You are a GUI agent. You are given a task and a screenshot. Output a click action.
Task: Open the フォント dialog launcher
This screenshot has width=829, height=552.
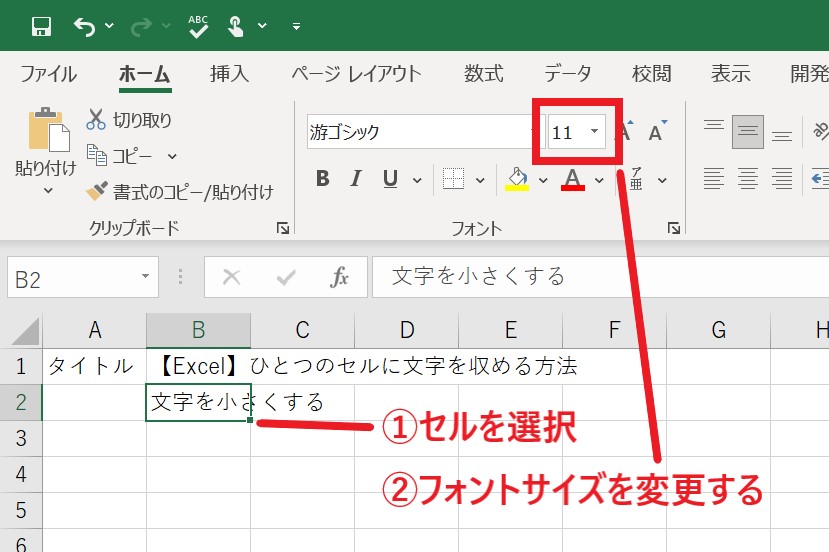pos(674,228)
